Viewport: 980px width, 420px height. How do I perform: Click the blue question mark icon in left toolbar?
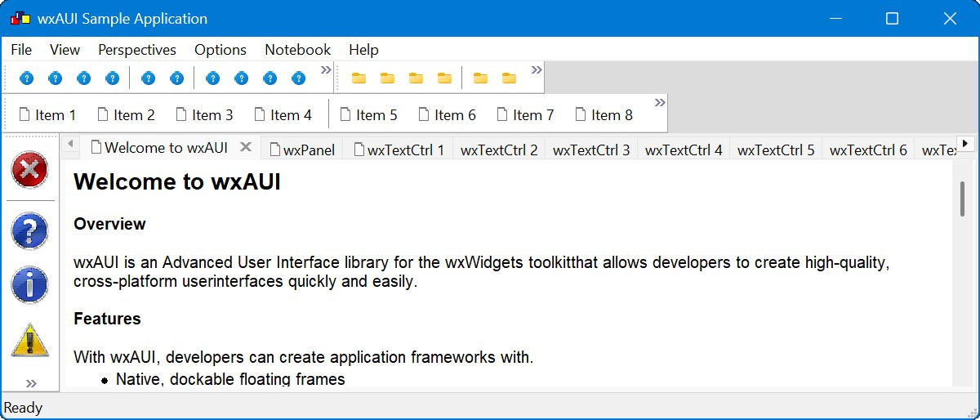29,230
